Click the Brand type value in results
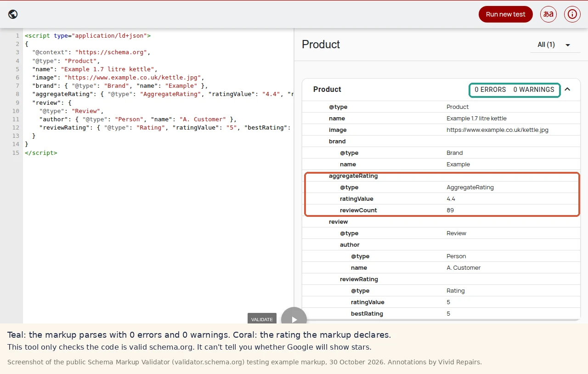The height and width of the screenshot is (374, 588). 455,153
